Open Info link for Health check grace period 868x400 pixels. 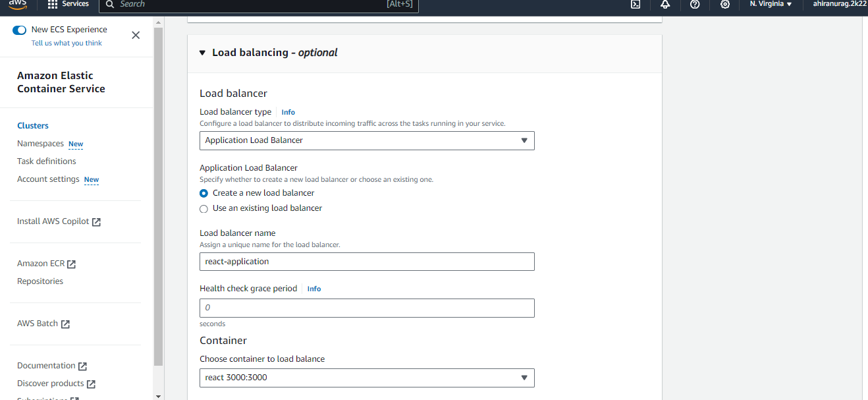[x=314, y=289]
